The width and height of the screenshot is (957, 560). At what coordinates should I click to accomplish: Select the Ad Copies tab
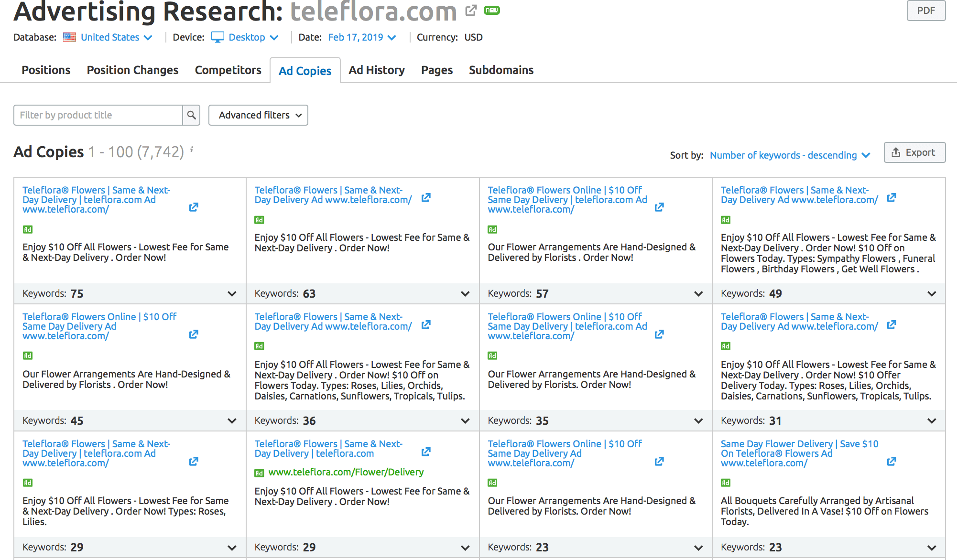click(x=305, y=71)
